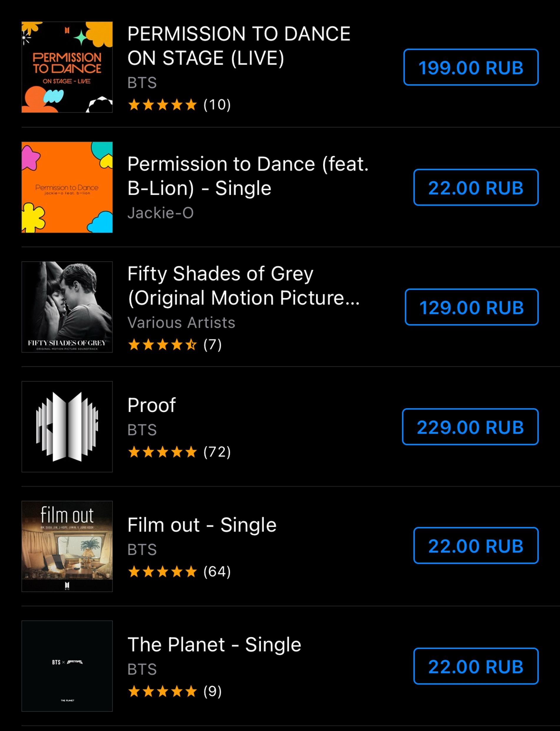Screen dimensions: 560x731
Task: Buy the soundtrack for 129.00 RUB
Action: [x=471, y=307]
